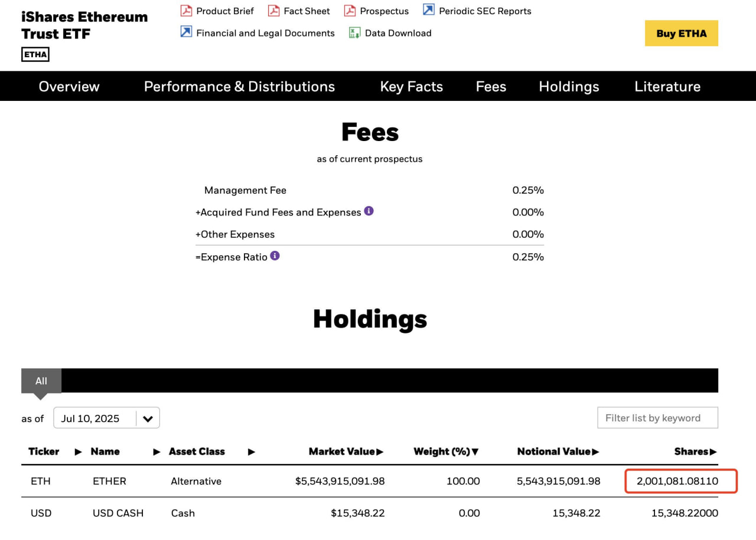
Task: Click shares value 2,001,081.08110
Action: tap(677, 481)
